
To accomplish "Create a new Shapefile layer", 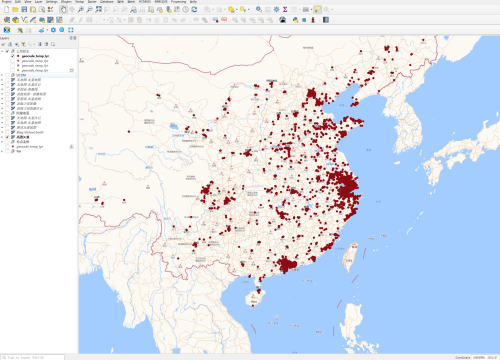I will point(24,20).
